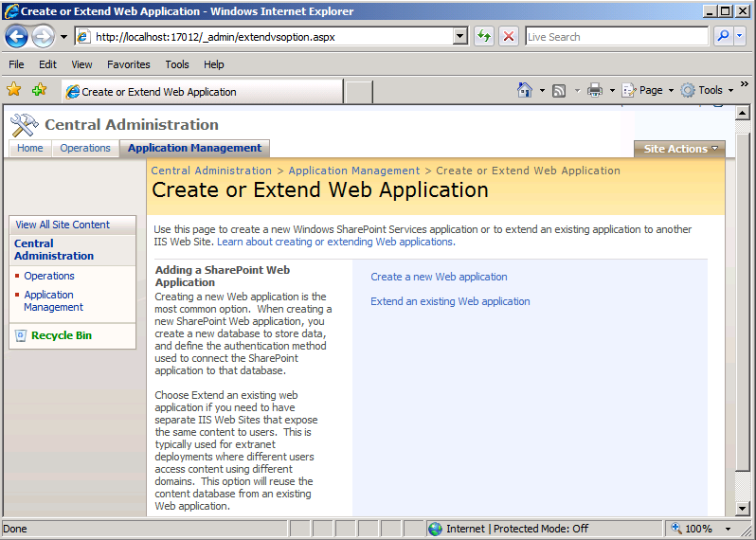The height and width of the screenshot is (540, 756).
Task: Open the Help menu
Action: pos(213,64)
